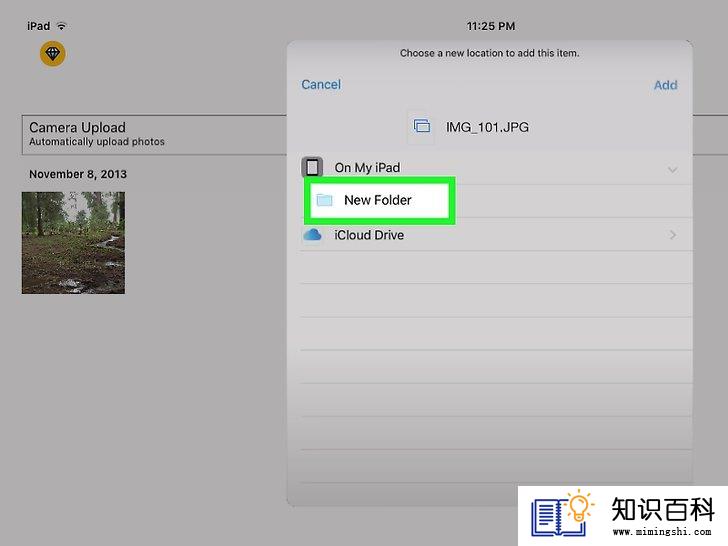Tap the IMG_101.JPG file type icon
Viewport: 728px width, 546px height.
(x=422, y=126)
